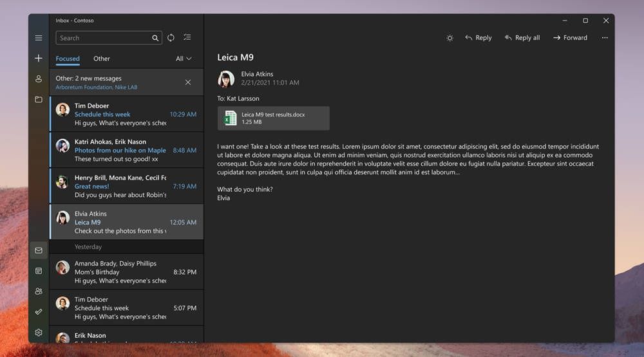The width and height of the screenshot is (644, 357).
Task: Open the Great news! conversation
Action: (126, 187)
